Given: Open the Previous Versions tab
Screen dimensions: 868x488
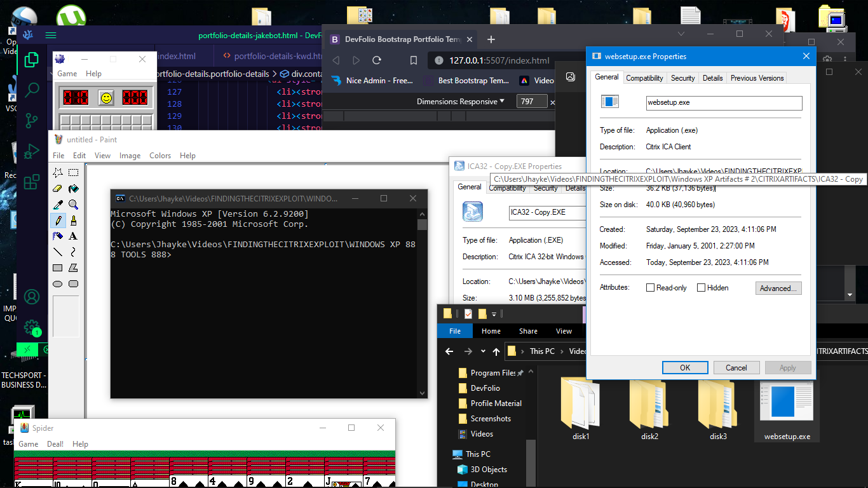Looking at the screenshot, I should click(757, 78).
